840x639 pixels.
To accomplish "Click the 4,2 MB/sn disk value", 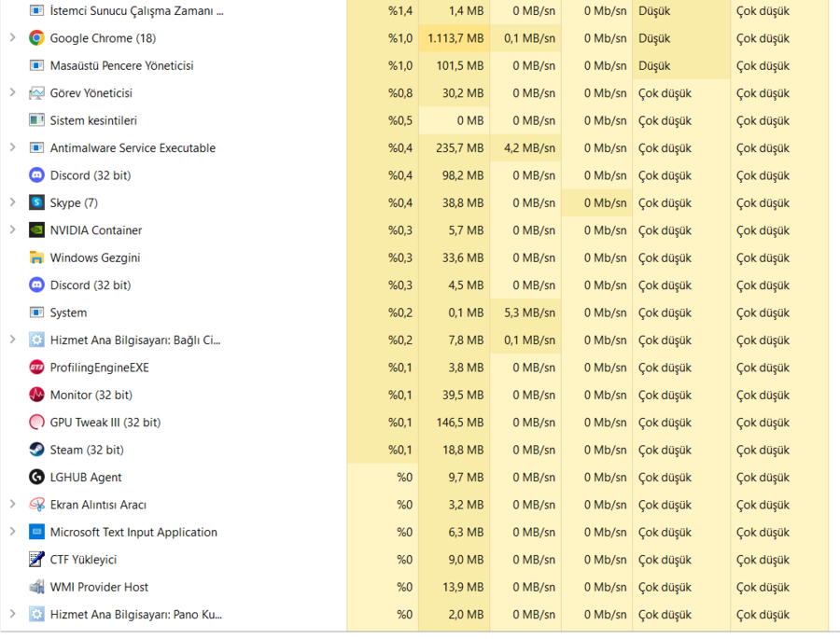I will tap(529, 147).
